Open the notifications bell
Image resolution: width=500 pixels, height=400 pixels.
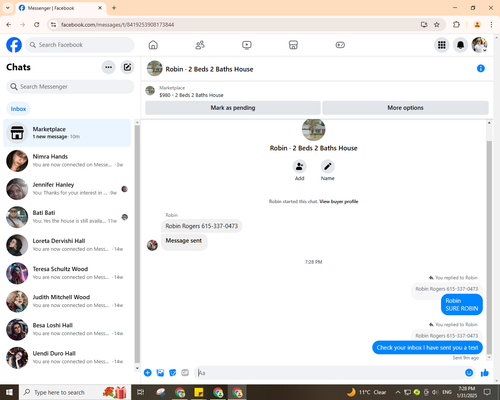pyautogui.click(x=460, y=45)
